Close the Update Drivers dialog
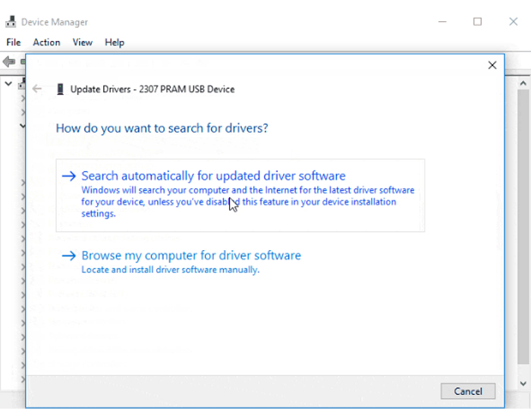The image size is (531, 420). tap(492, 65)
